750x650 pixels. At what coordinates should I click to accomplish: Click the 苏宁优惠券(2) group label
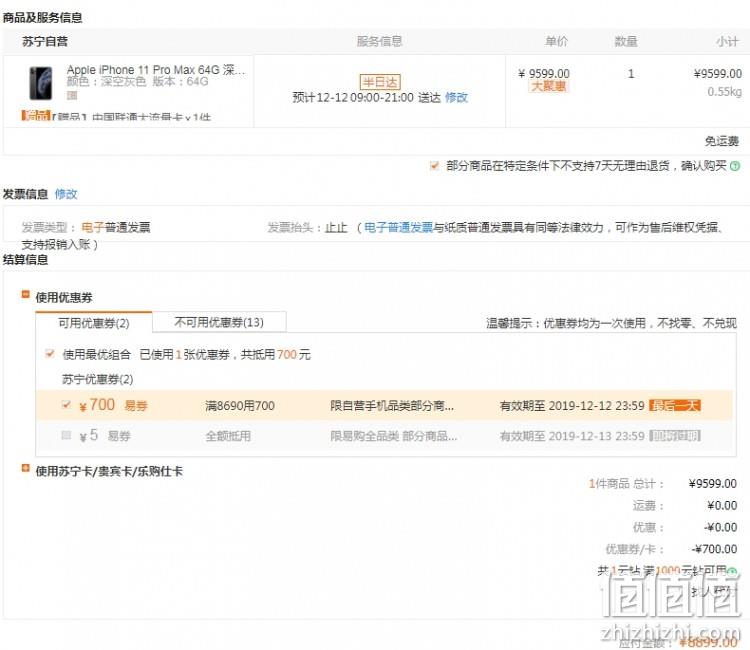point(98,379)
